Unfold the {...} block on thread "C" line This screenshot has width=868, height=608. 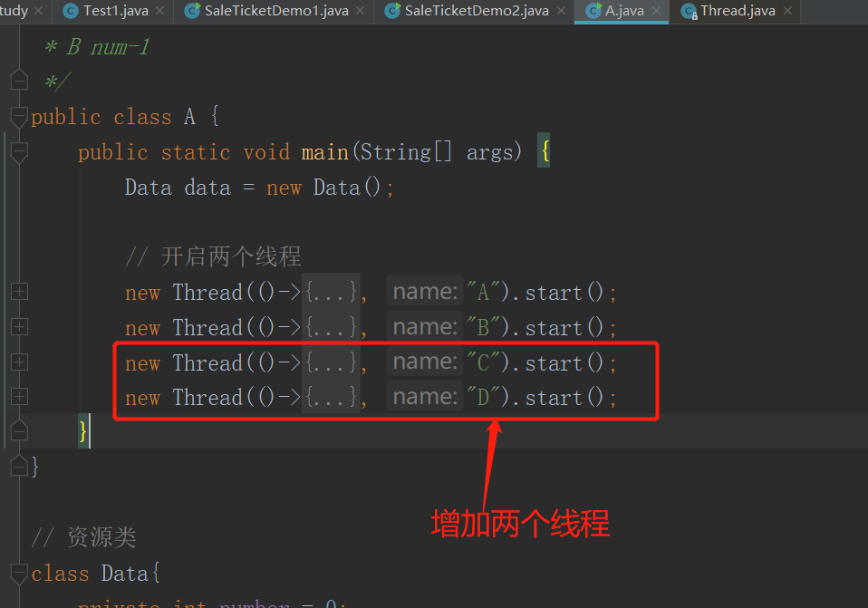(332, 363)
